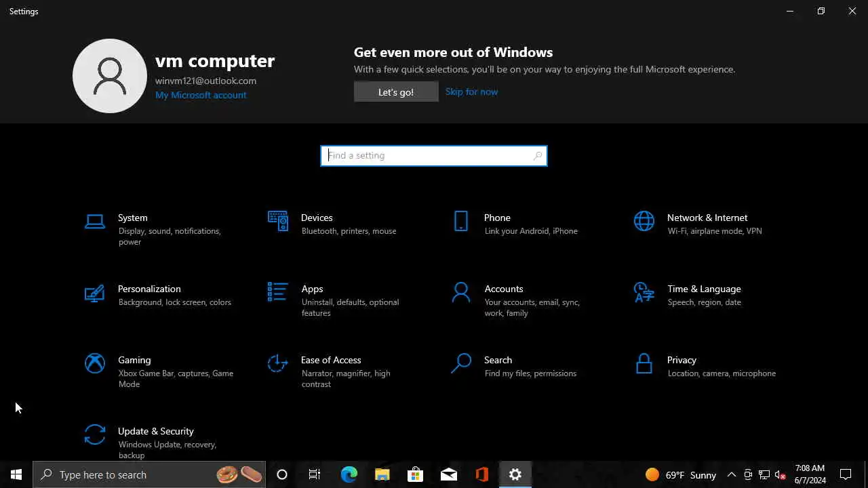Click the Update & Security sync icon
The image size is (868, 488).
(x=95, y=434)
